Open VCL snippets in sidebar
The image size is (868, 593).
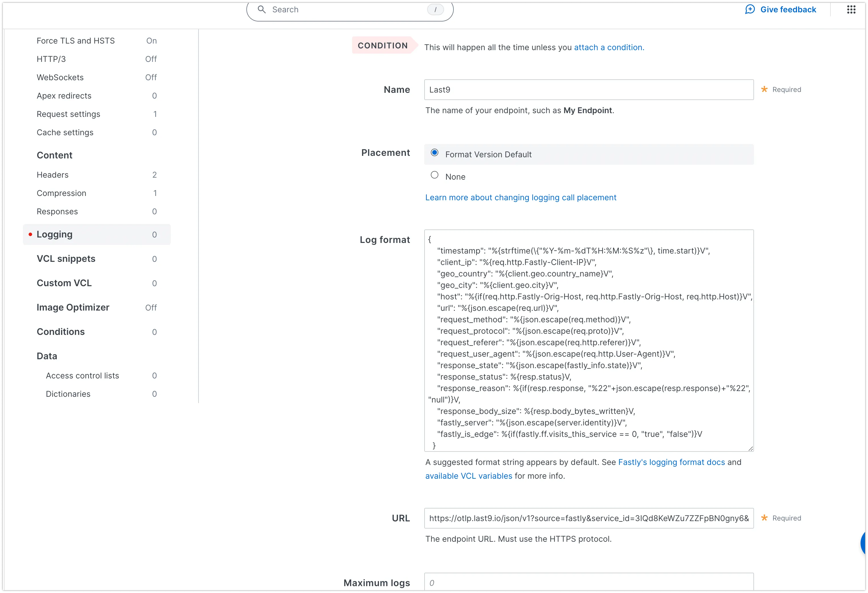pos(66,259)
